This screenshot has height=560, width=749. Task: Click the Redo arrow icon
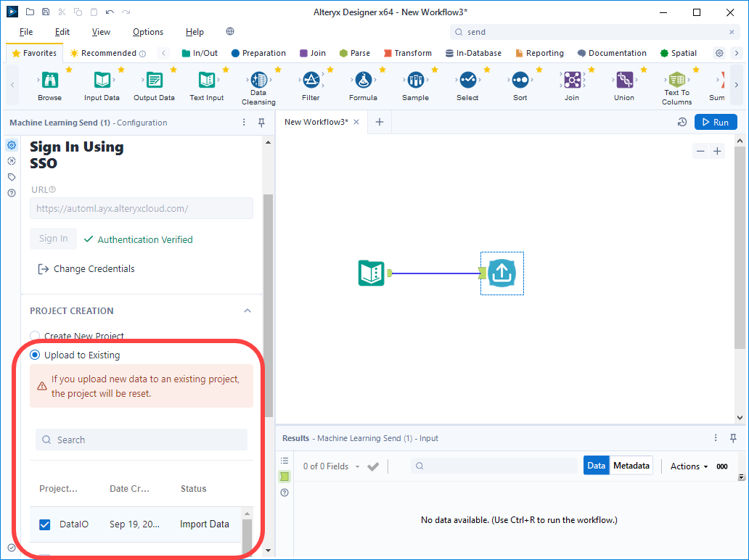pyautogui.click(x=126, y=12)
